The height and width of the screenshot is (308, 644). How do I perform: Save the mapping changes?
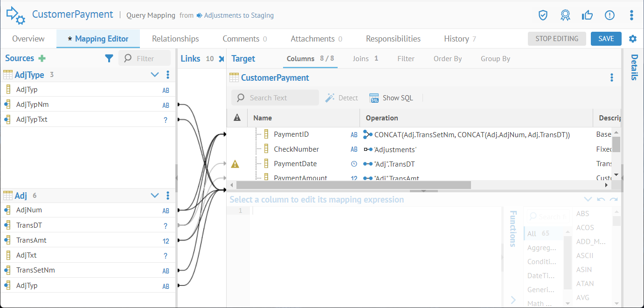pyautogui.click(x=606, y=39)
